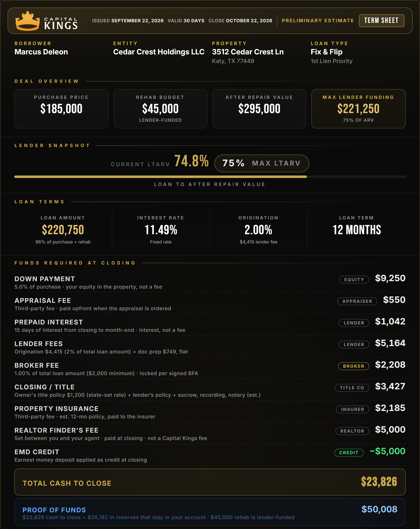Click the 11.49% interest rate

coord(161,230)
